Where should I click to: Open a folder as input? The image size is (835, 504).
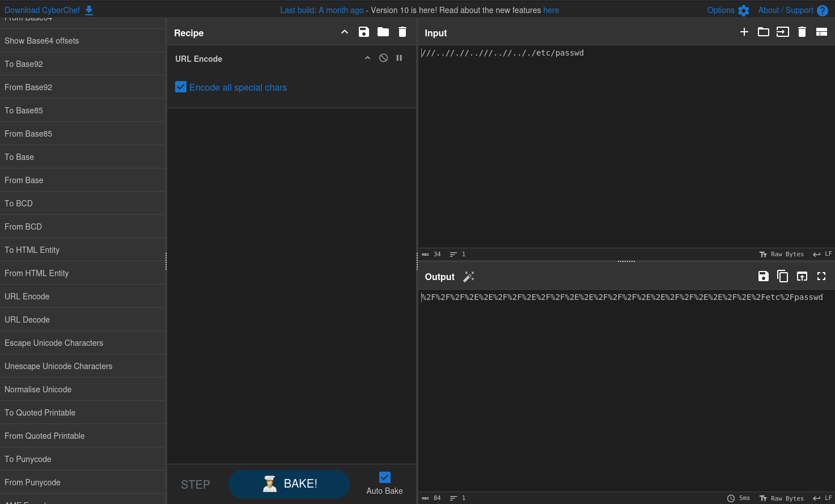click(764, 32)
